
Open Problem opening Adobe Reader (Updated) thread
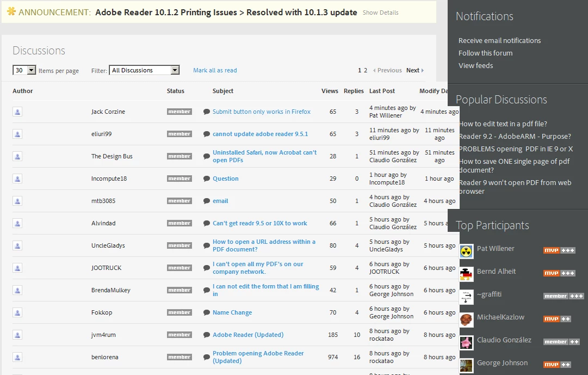(x=258, y=357)
